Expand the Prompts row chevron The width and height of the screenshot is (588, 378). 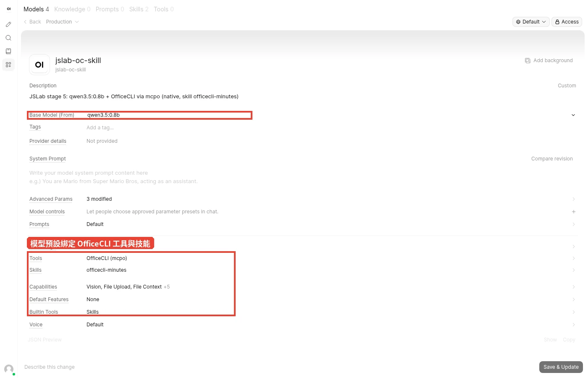tap(574, 224)
